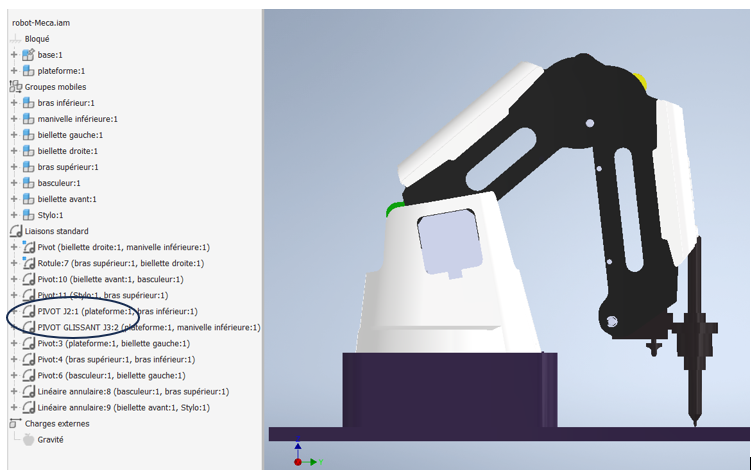Select the biellette gauche:1 label
753x470 pixels.
click(x=70, y=135)
